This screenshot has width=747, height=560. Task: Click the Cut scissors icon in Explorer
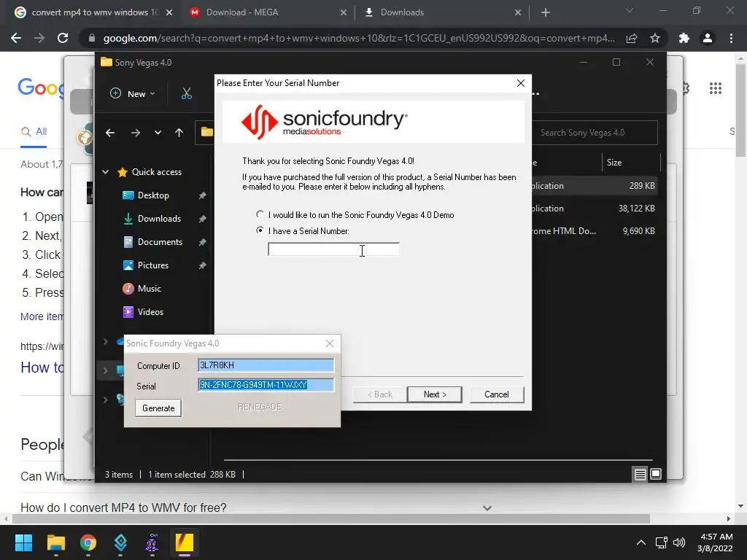186,93
